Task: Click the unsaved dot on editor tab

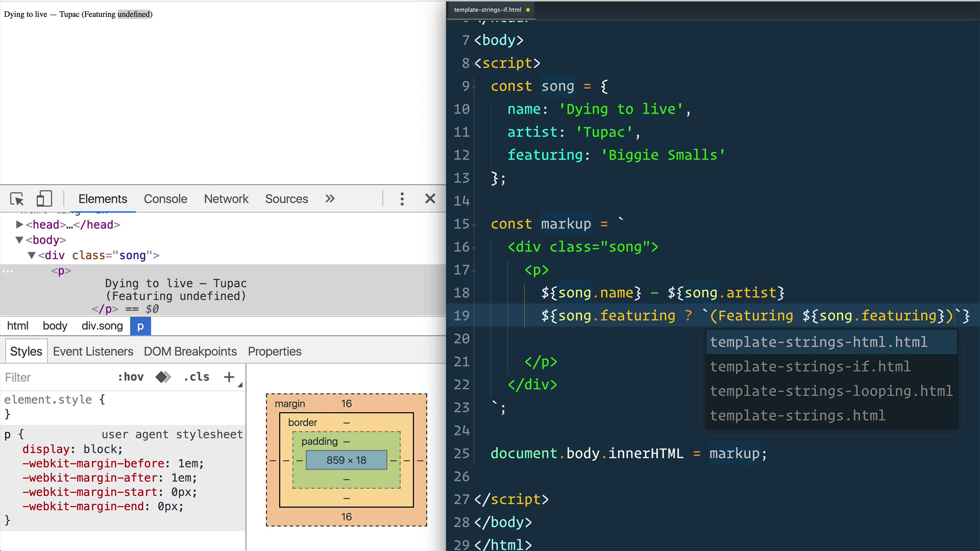Action: coord(528,10)
